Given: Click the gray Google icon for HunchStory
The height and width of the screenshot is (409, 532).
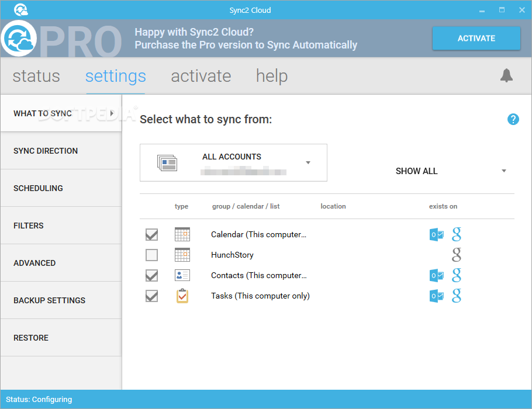Looking at the screenshot, I should [x=457, y=255].
